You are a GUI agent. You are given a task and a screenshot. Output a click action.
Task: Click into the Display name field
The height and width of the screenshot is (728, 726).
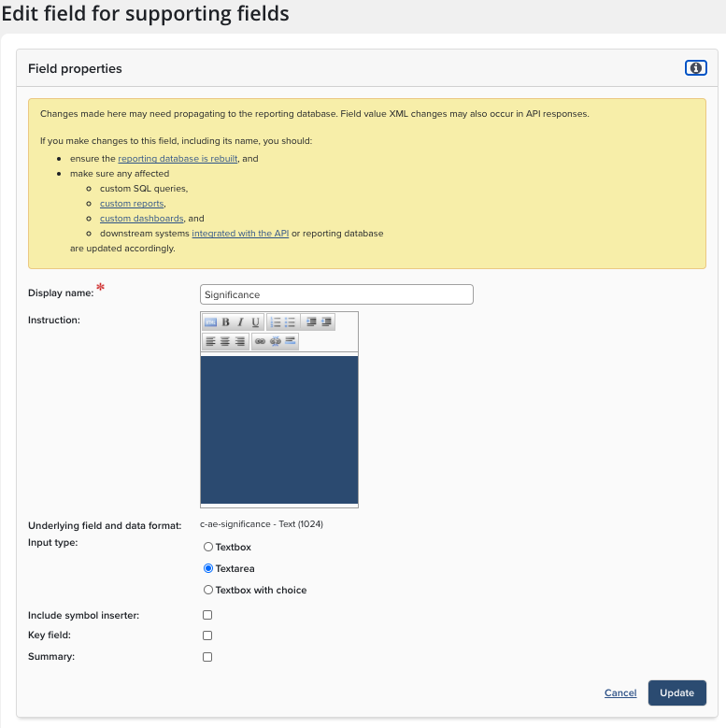[336, 294]
